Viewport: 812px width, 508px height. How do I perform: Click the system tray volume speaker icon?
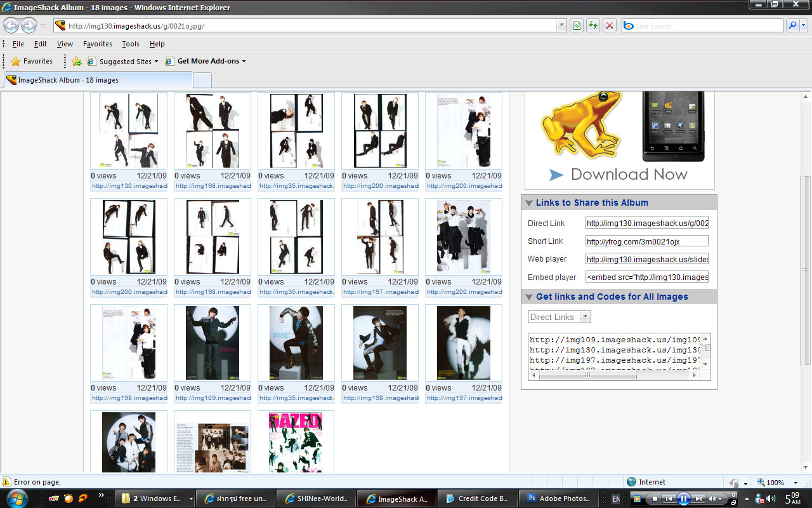click(x=771, y=498)
